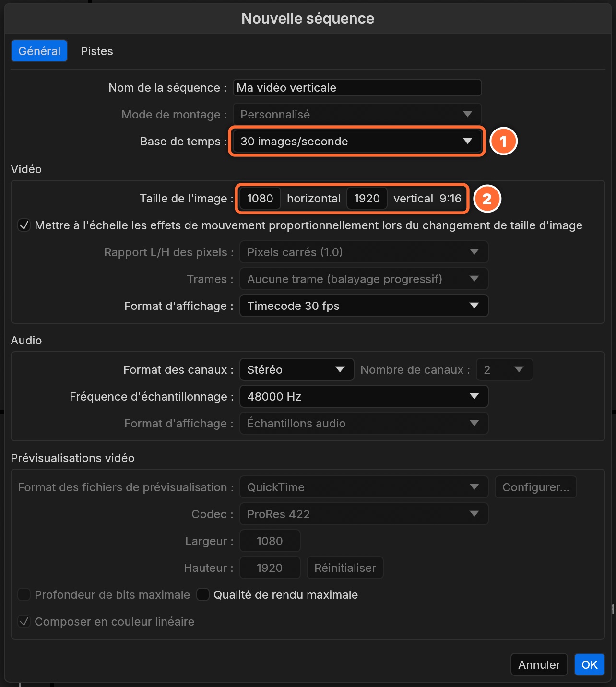
Task: Expand the Trames dropdown
Action: tap(364, 279)
